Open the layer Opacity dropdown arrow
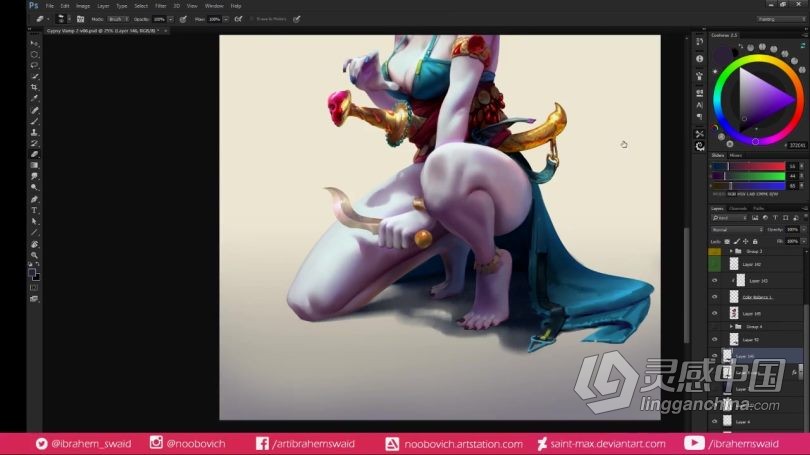 coord(804,229)
